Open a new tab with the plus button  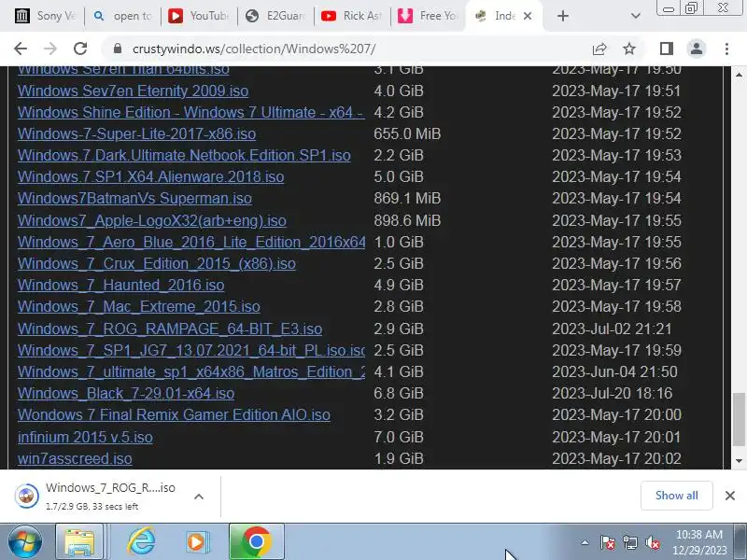point(563,16)
